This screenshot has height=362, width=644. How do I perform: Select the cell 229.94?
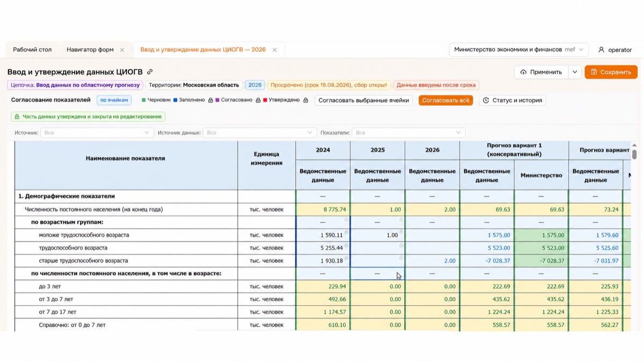(323, 286)
